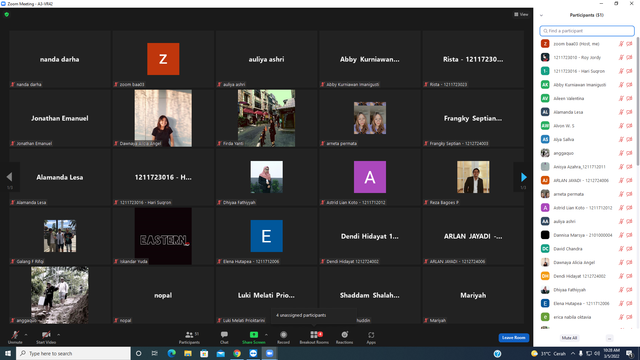Viewport: 640px width, 360px height.
Task: Click the Mariyah video tile
Action: point(473,295)
